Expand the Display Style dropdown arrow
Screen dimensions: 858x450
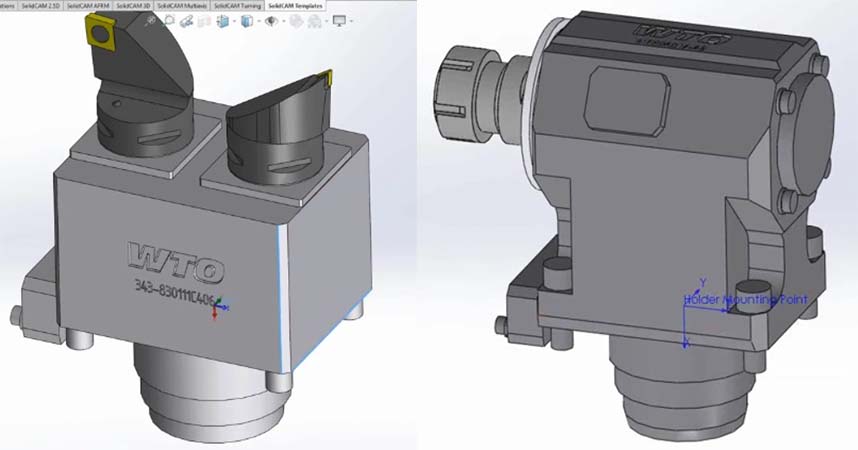coord(258,22)
